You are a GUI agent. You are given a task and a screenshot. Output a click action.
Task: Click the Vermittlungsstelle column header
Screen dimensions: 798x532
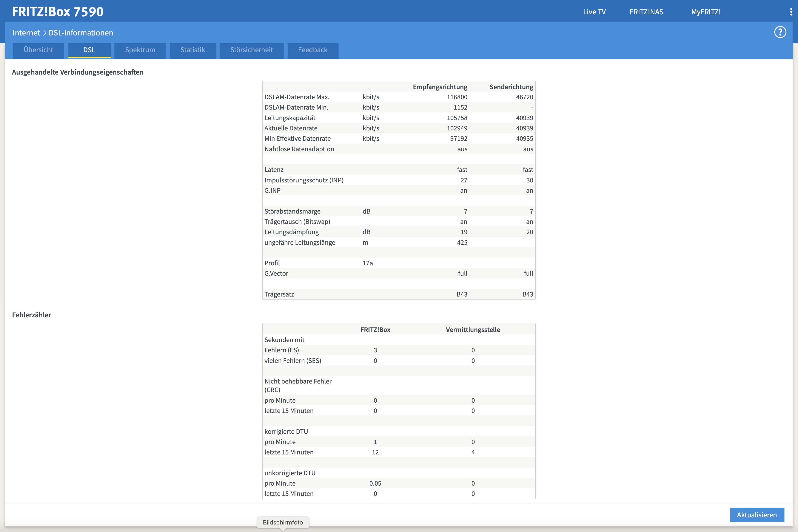pos(473,329)
